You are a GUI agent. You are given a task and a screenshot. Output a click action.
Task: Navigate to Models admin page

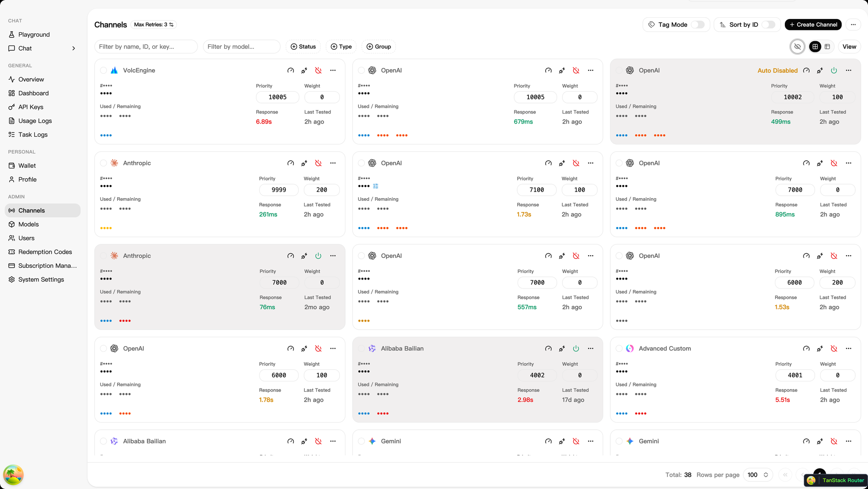[x=42, y=224]
